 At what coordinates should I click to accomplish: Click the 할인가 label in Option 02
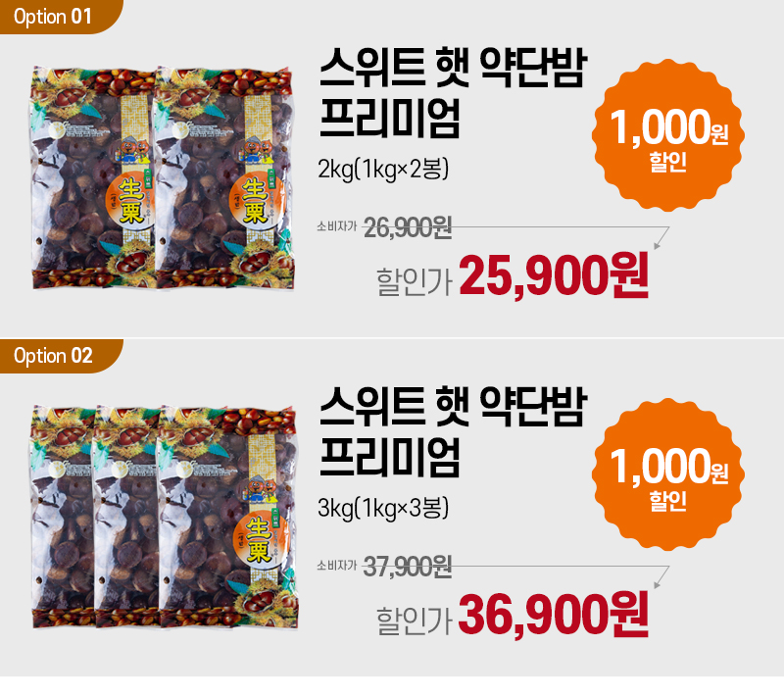point(415,620)
